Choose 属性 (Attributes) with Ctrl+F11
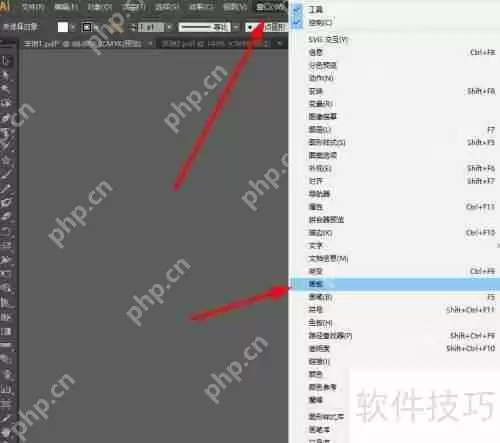The width and height of the screenshot is (500, 443). (394, 207)
